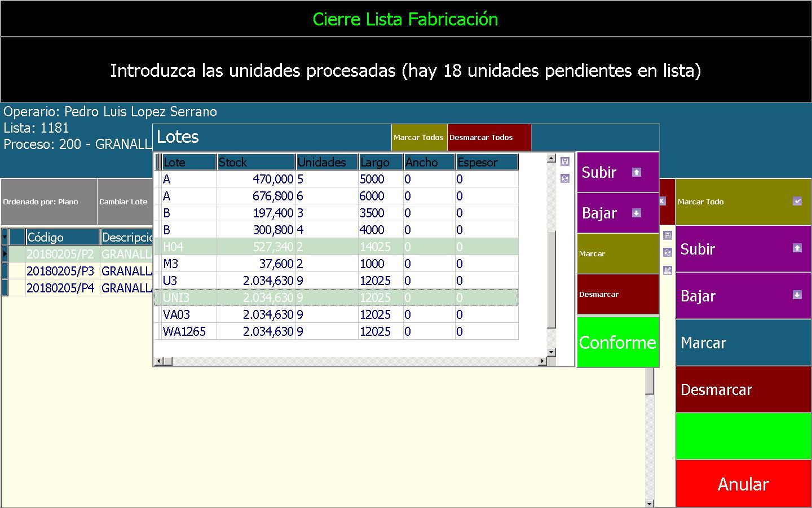The width and height of the screenshot is (812, 508).
Task: Click the save icon beside the Lotes grid
Action: click(x=565, y=161)
